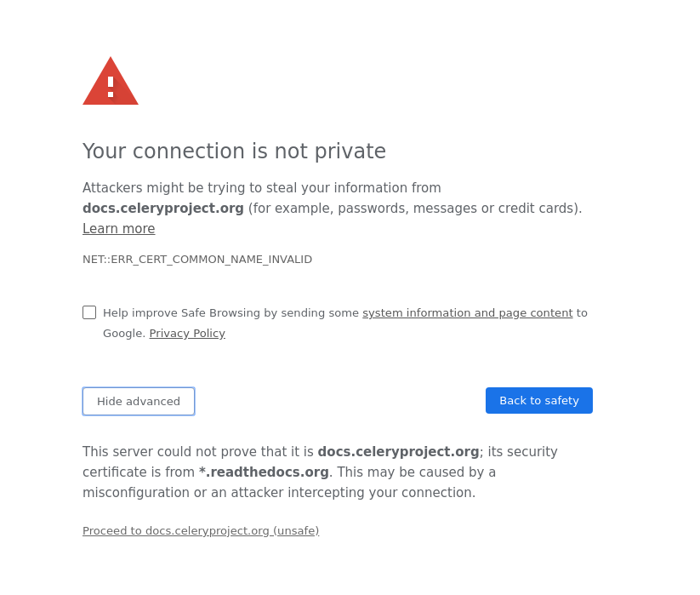Click the unsafe proceed link at the bottom
The width and height of the screenshot is (700, 595).
point(201,530)
